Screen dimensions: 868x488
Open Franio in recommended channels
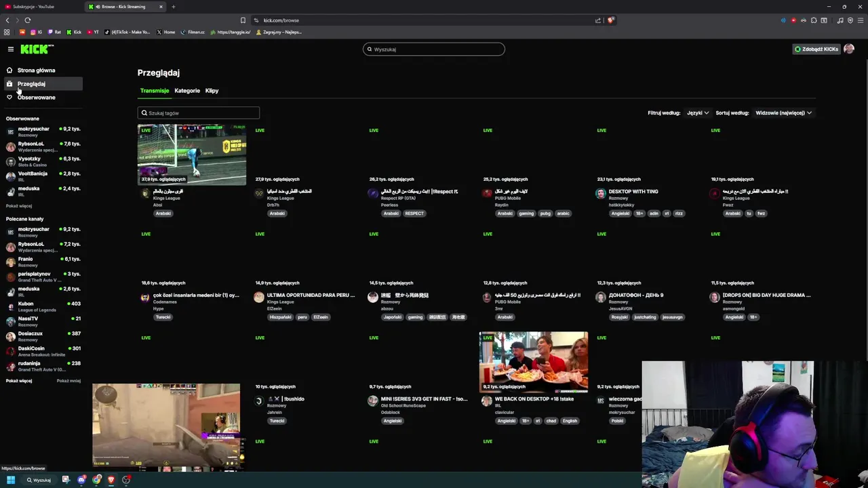[x=43, y=262]
